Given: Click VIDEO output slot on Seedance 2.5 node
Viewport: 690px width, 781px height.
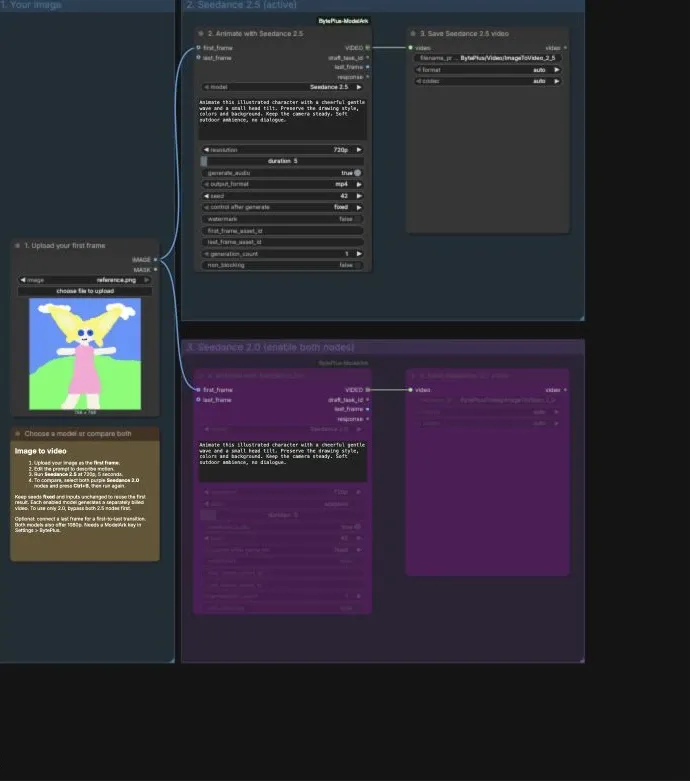Looking at the screenshot, I should click(368, 48).
